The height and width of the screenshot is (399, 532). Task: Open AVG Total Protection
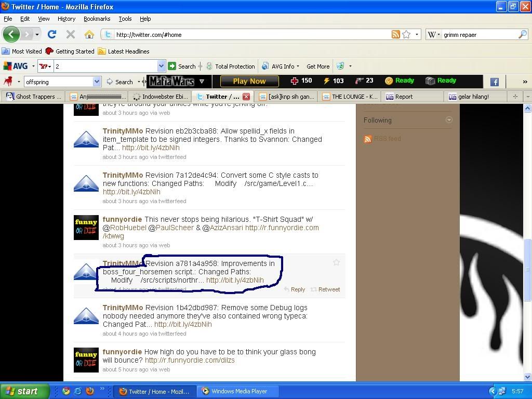point(231,66)
